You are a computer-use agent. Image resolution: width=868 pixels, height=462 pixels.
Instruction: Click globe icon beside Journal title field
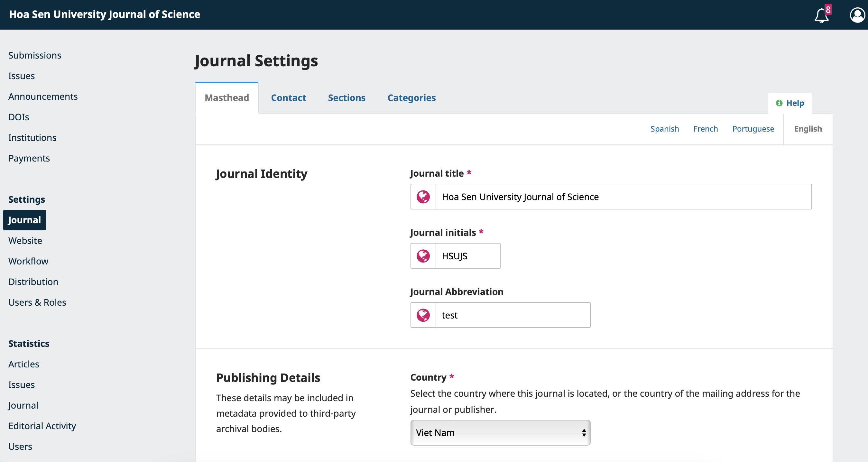(x=423, y=197)
